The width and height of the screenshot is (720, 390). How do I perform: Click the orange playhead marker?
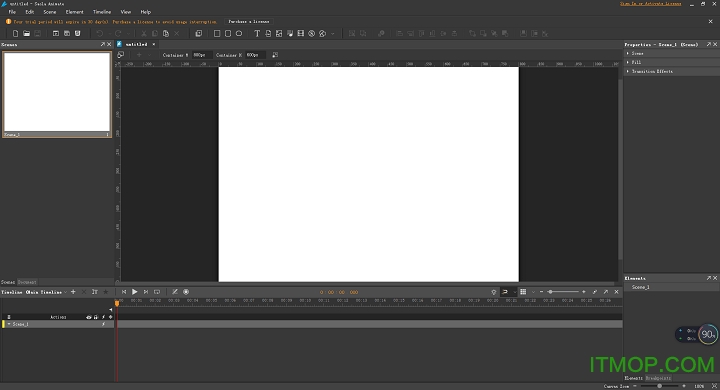[117, 303]
